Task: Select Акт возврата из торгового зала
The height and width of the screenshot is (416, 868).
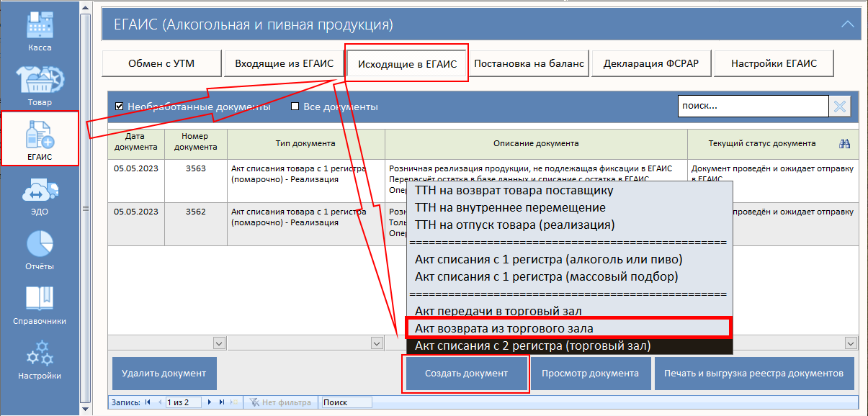Action: coord(568,328)
